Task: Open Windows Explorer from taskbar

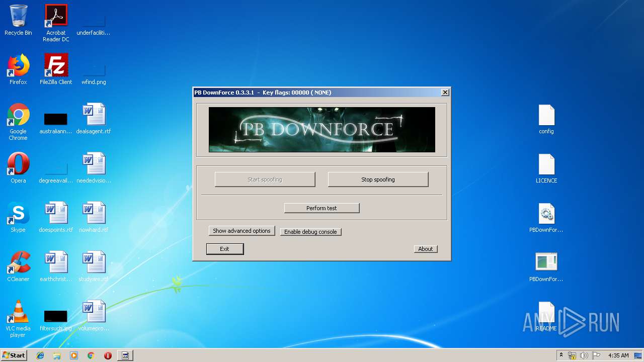Action: [57, 355]
